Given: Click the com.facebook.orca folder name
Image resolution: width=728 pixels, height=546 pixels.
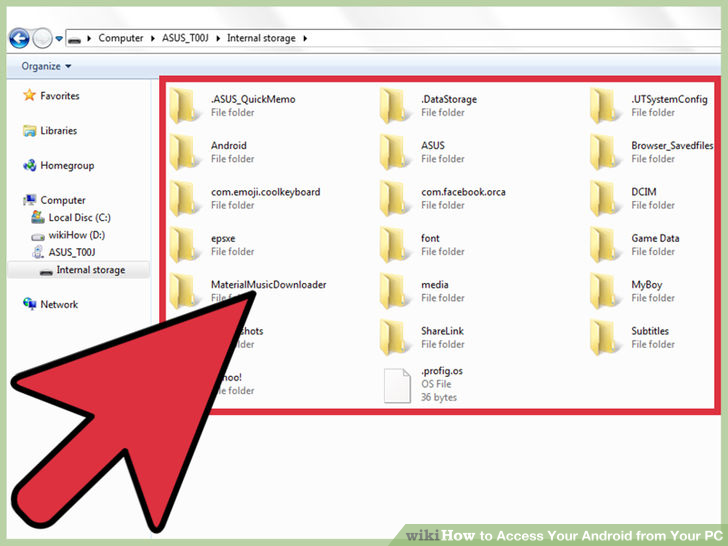Looking at the screenshot, I should 463,192.
